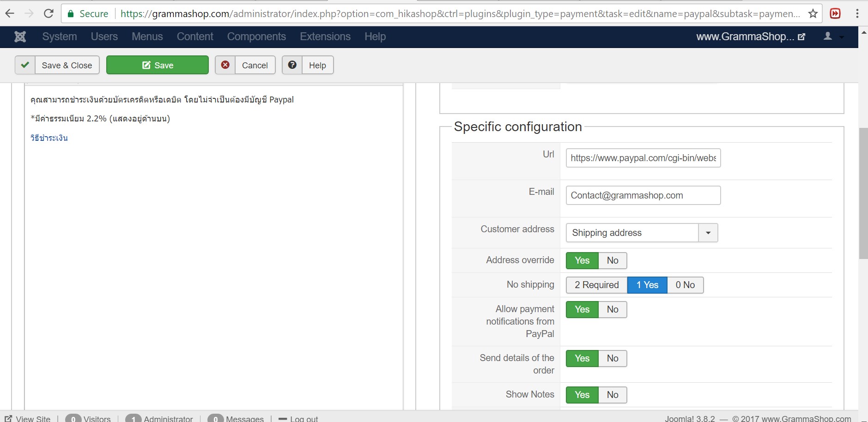
Task: Go forward in browser history
Action: click(x=29, y=13)
